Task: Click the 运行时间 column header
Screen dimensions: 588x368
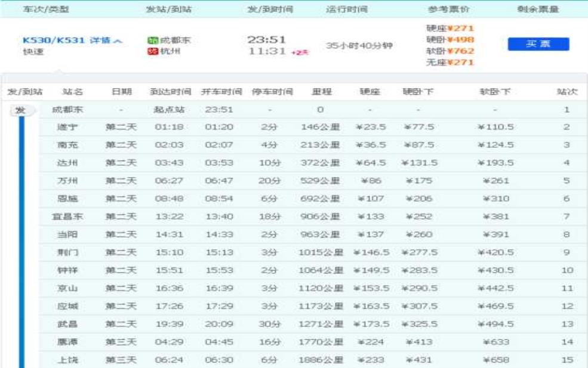Action: [x=346, y=10]
